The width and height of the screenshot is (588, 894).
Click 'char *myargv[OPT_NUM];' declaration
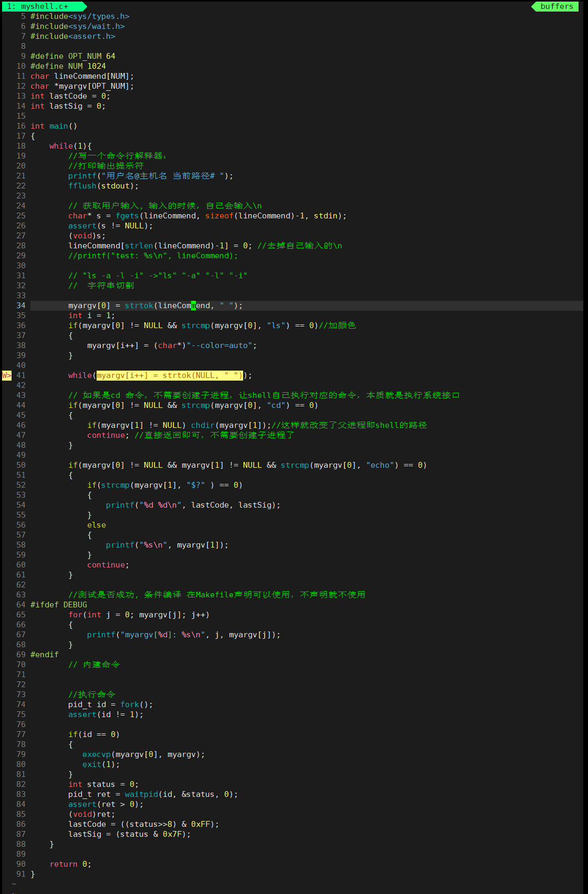point(82,86)
